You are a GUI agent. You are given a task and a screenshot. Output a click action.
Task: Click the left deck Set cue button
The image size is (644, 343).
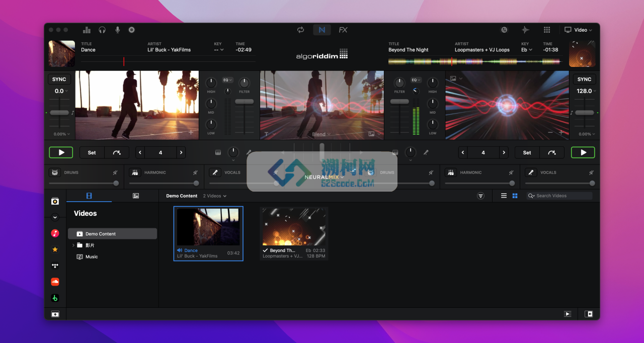click(x=92, y=152)
